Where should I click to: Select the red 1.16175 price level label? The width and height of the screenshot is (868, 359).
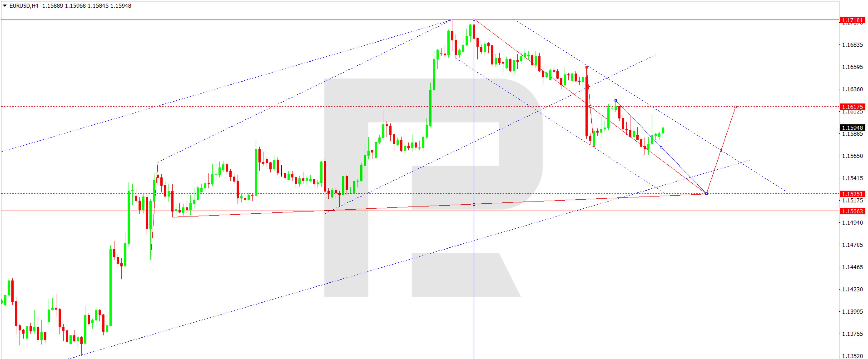852,107
